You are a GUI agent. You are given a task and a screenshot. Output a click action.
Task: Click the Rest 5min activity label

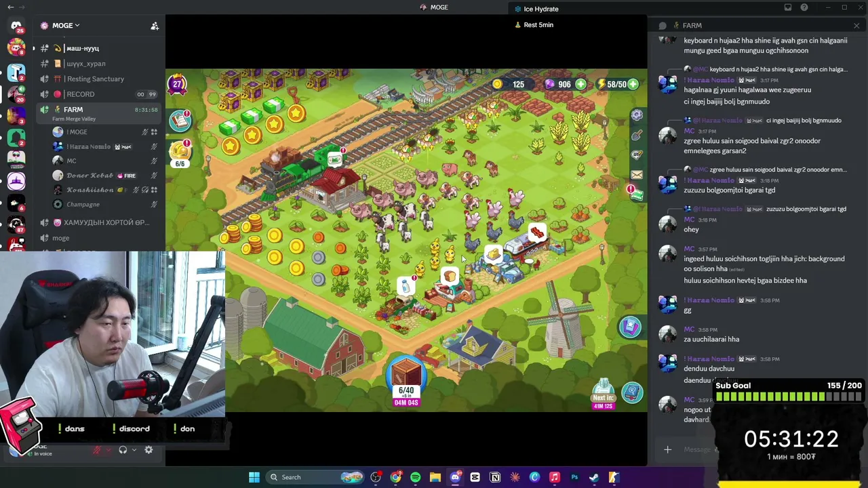(534, 25)
